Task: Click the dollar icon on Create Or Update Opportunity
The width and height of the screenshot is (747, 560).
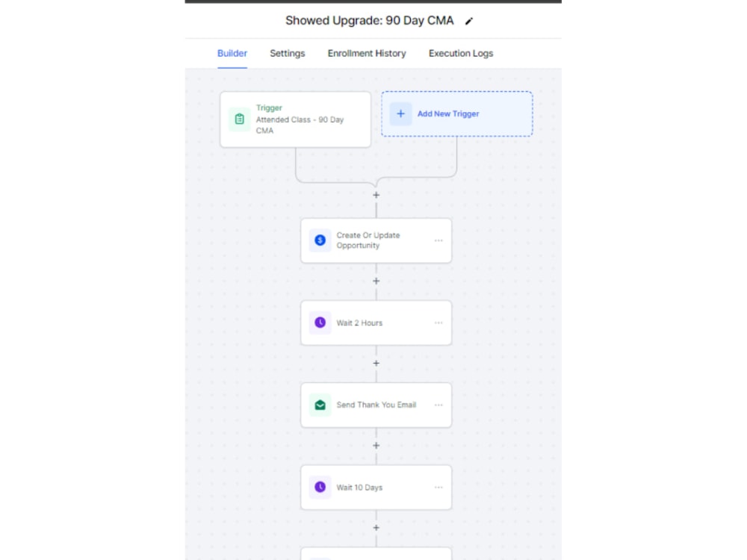Action: tap(320, 240)
